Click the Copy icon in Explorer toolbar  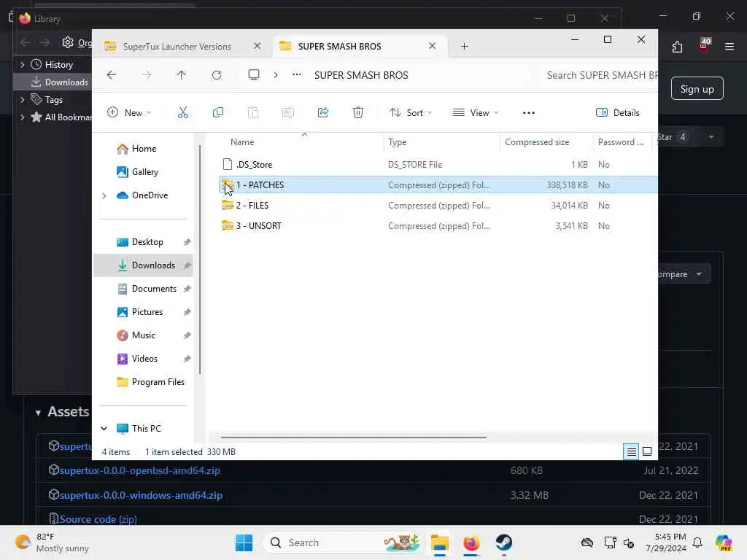(217, 113)
